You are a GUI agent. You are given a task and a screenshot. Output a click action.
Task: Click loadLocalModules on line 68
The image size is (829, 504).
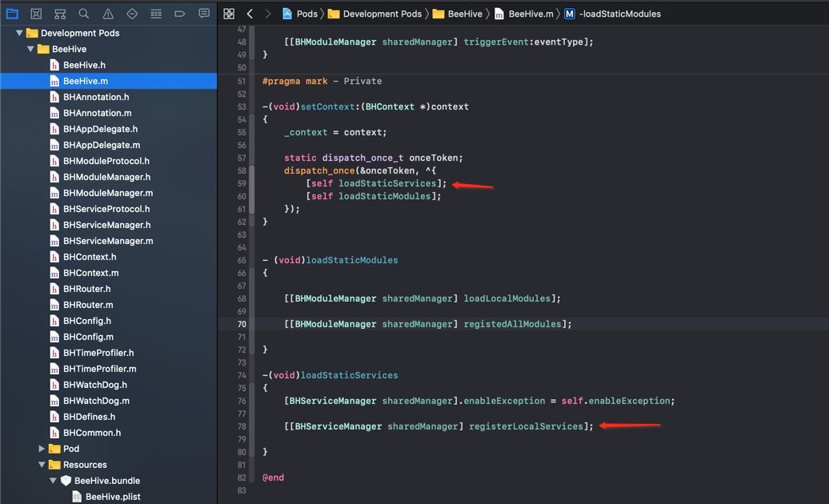(507, 298)
